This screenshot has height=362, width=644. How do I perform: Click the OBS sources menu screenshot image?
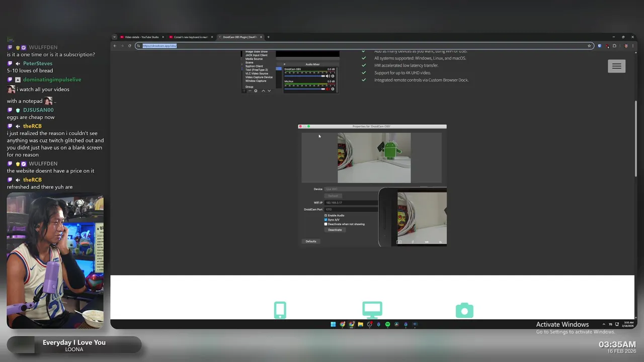click(x=290, y=72)
